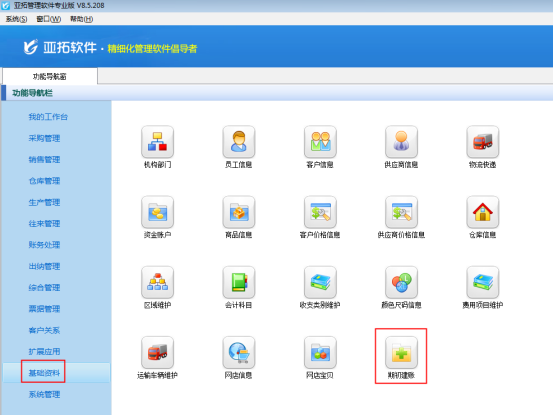Image resolution: width=554 pixels, height=415 pixels.
Task: Open the 颜色尺码信息 icon
Action: point(401,282)
